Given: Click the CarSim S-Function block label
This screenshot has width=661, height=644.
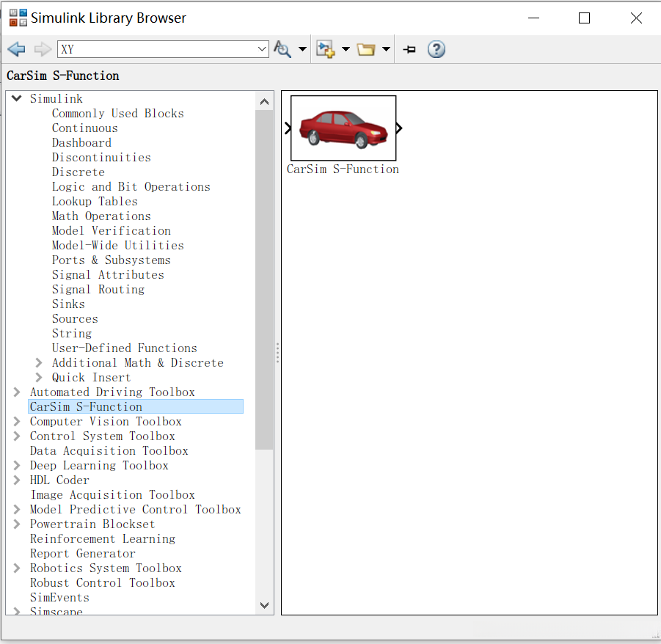Looking at the screenshot, I should (343, 169).
